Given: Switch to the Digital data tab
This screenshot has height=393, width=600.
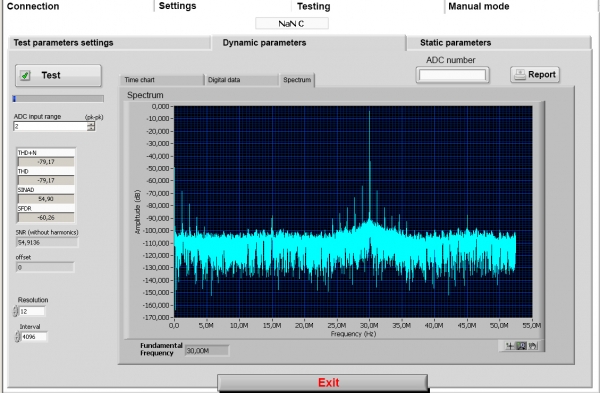Looking at the screenshot, I should pos(242,80).
